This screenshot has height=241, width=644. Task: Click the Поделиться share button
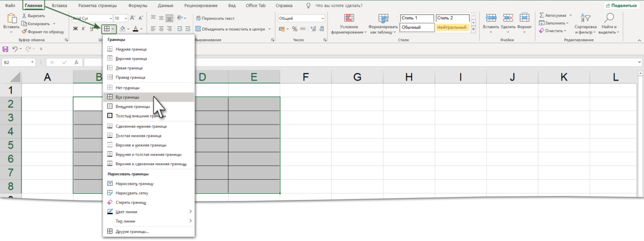pyautogui.click(x=622, y=5)
